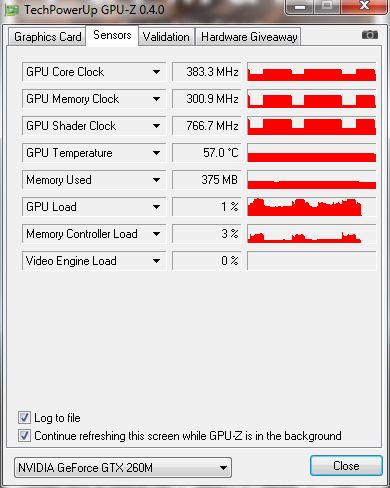Expand the GPU Memory Clock sensor dropdown
This screenshot has height=488, width=390.
tap(156, 99)
